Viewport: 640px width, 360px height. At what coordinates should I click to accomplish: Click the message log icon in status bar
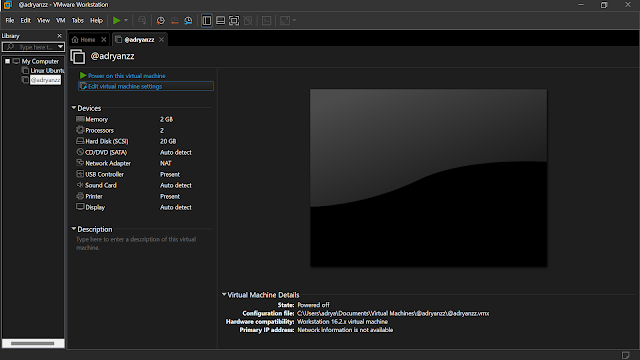(625, 355)
